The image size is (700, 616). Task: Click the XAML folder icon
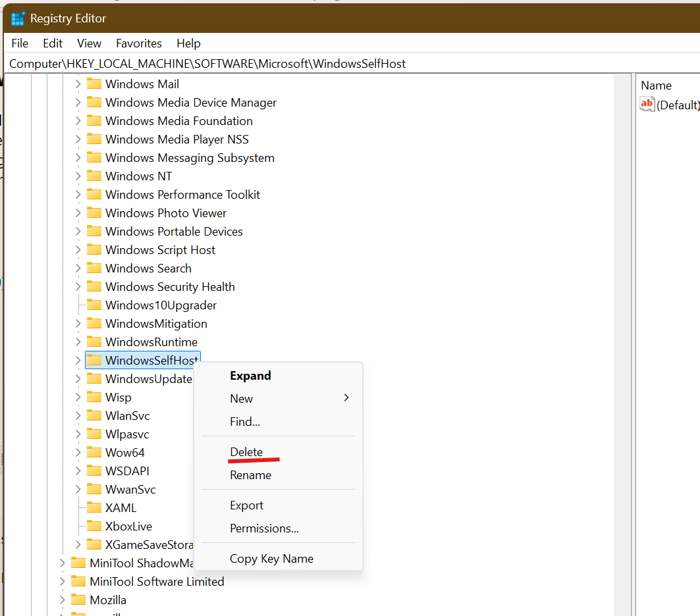94,507
